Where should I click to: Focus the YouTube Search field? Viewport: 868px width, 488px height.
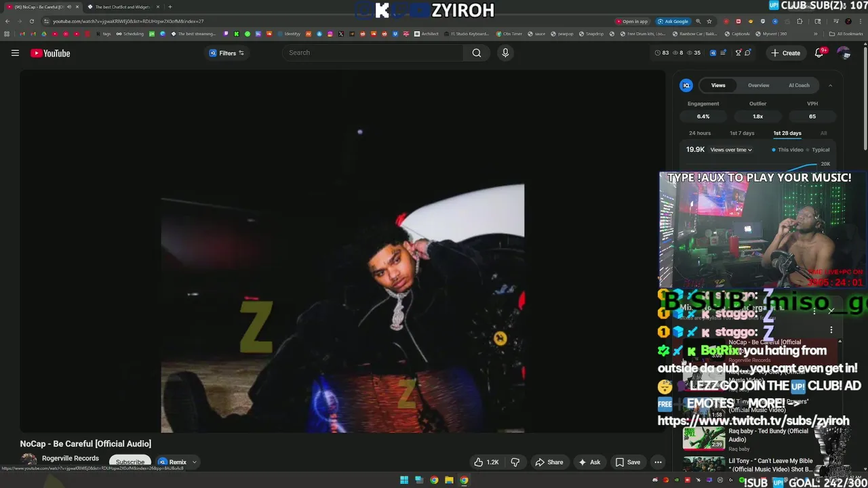click(x=373, y=53)
